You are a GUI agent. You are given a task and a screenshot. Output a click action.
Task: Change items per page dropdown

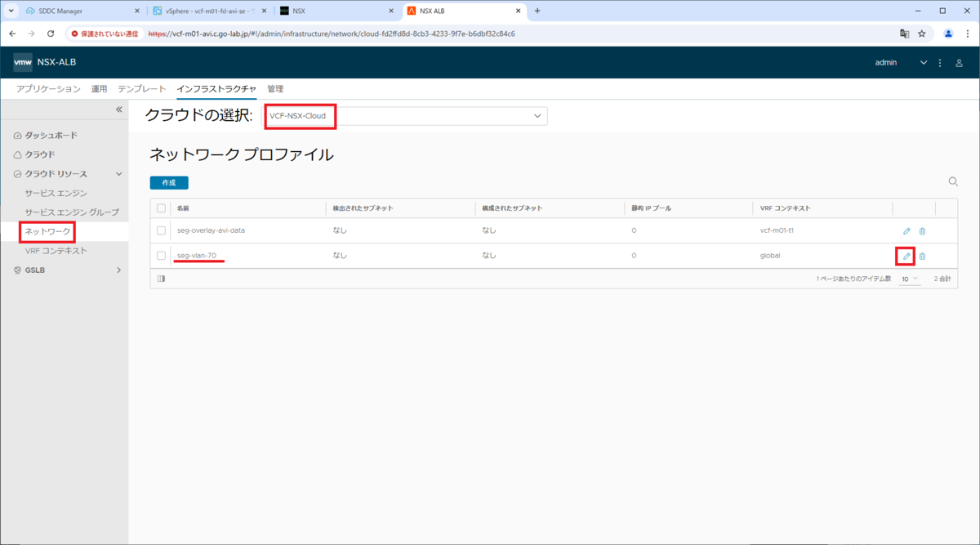(x=910, y=279)
